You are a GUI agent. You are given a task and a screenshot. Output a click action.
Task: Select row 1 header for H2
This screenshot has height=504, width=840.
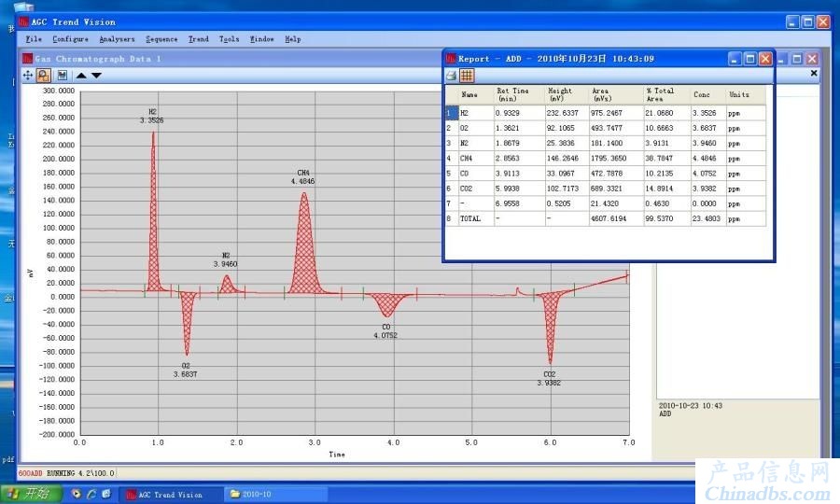[x=452, y=113]
